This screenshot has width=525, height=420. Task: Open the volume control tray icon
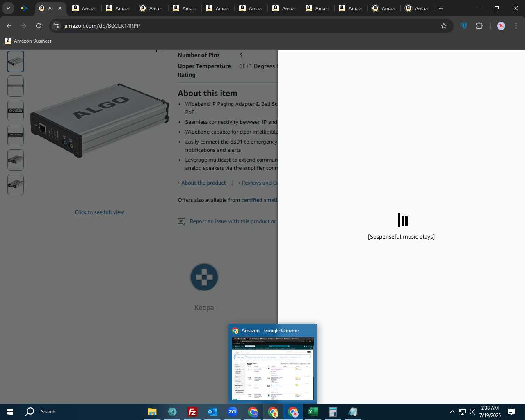(x=472, y=412)
